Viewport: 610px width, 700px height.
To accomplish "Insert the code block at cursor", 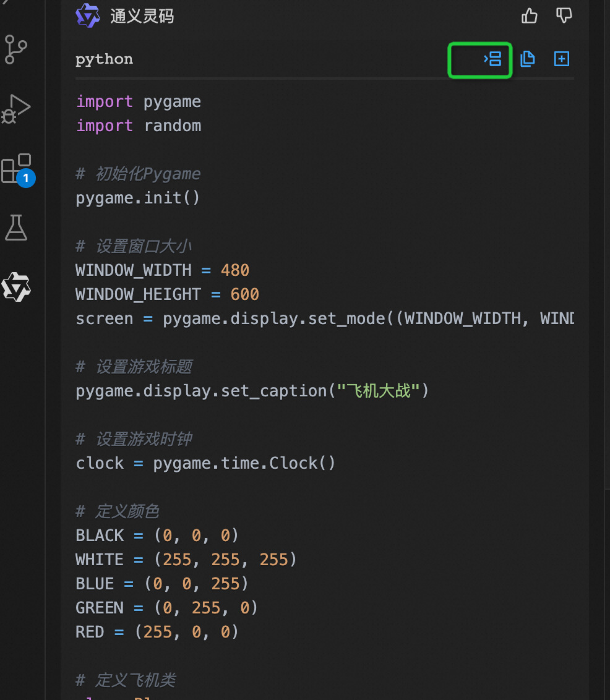I will 492,59.
